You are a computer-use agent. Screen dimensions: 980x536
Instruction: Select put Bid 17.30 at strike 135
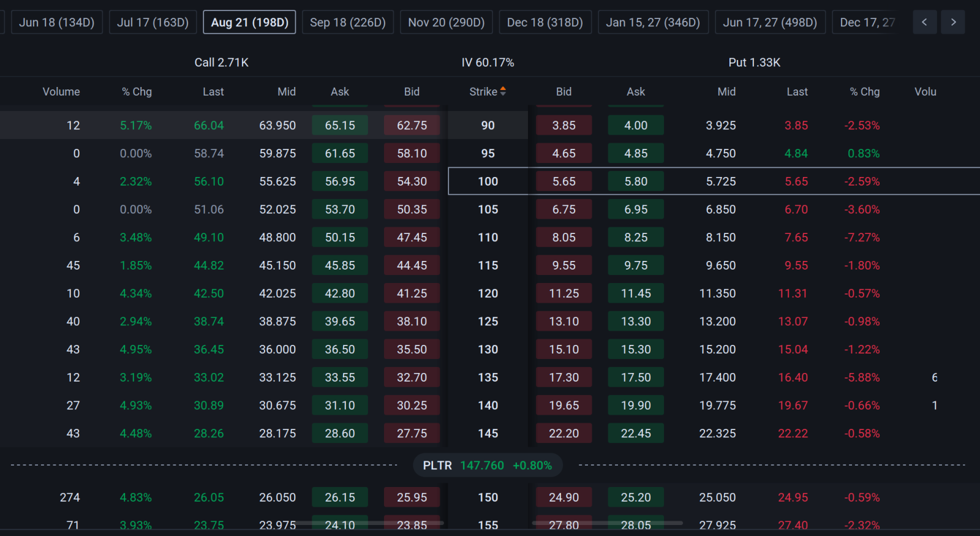coord(564,377)
